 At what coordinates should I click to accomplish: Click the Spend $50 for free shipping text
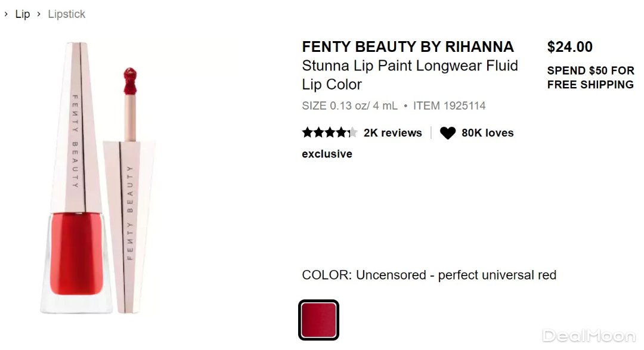[x=590, y=78]
